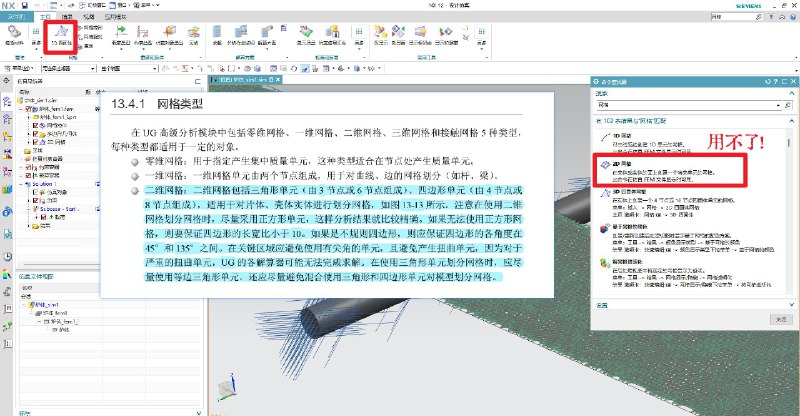The width and height of the screenshot is (800, 416).
Task: Open the first selection filter dropdown
Action: pyautogui.click(x=93, y=68)
